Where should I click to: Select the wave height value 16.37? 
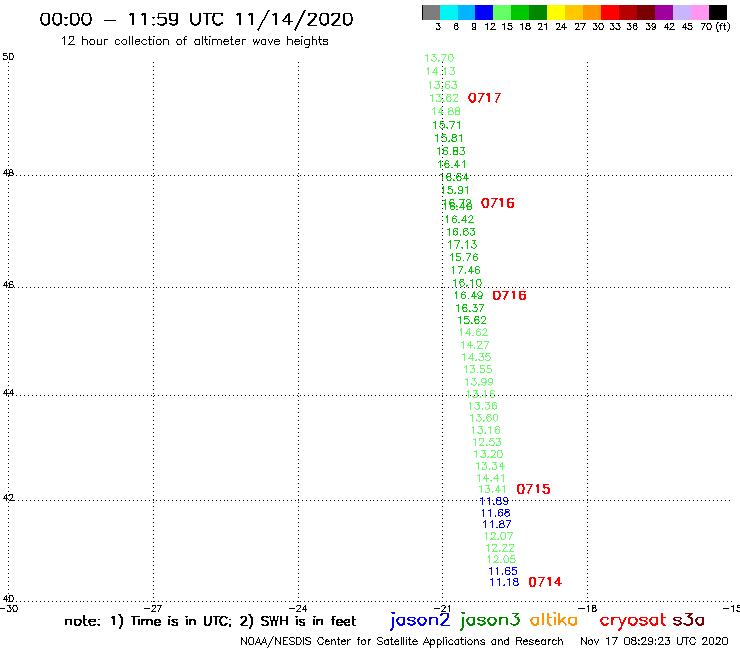[470, 308]
